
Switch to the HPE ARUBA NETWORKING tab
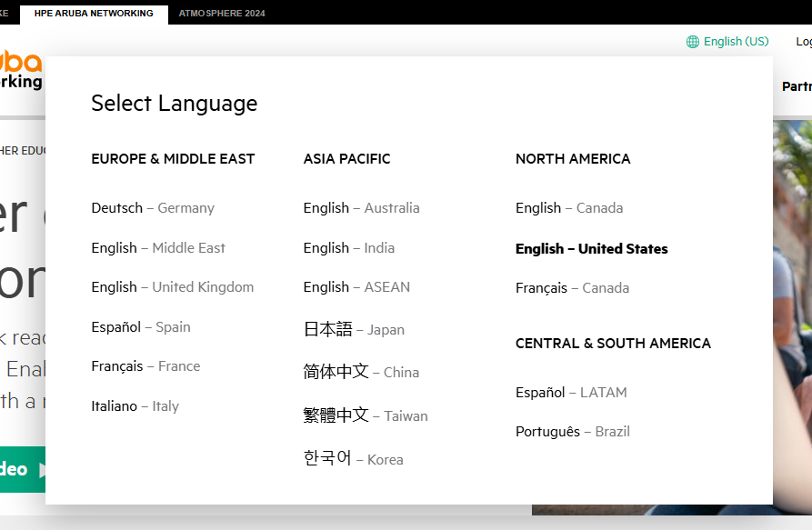click(94, 13)
